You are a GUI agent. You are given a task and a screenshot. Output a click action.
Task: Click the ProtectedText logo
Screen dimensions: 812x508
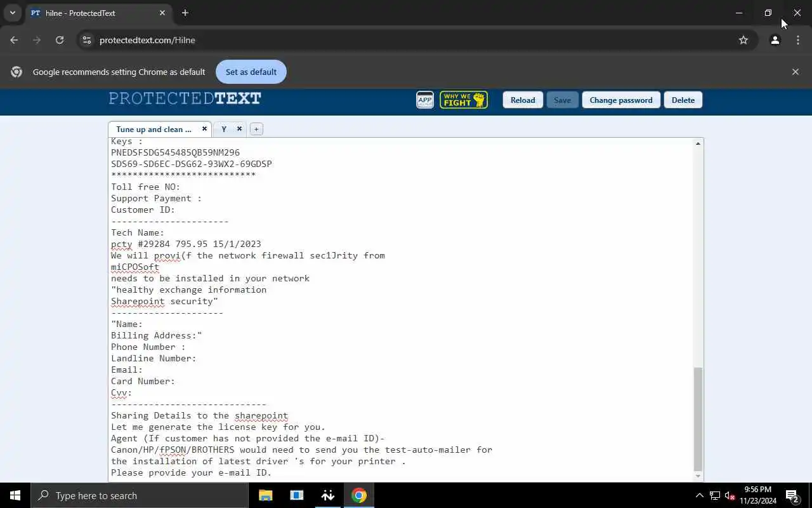click(x=185, y=98)
